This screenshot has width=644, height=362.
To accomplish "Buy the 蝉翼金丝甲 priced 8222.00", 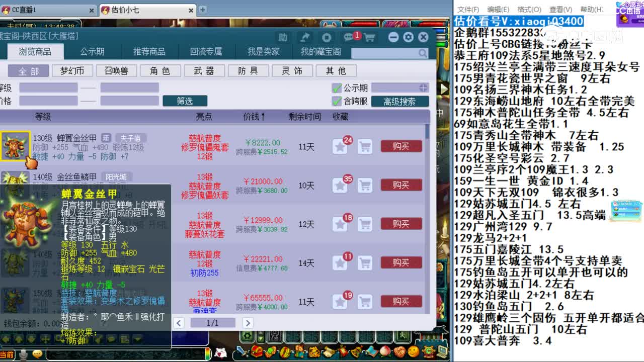I will coord(401,146).
